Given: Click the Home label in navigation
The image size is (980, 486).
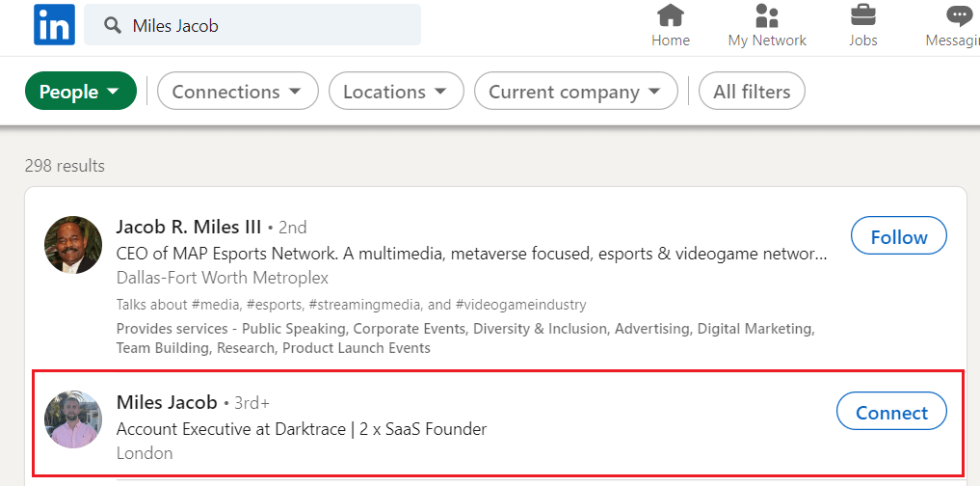Looking at the screenshot, I should pyautogui.click(x=671, y=40).
